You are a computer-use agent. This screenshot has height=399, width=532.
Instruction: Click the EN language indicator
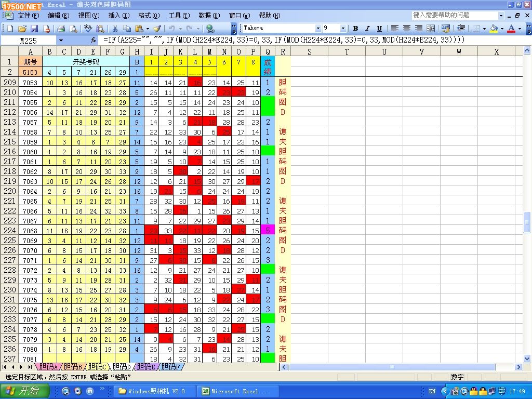(432, 391)
